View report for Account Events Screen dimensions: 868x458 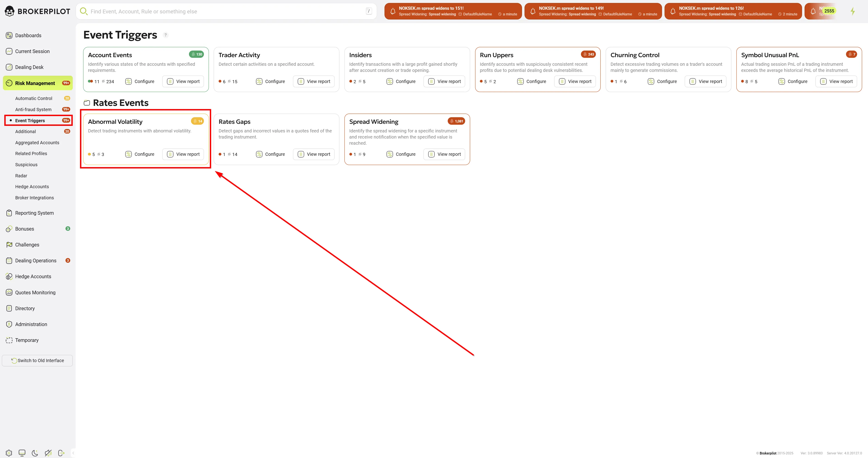(x=183, y=81)
